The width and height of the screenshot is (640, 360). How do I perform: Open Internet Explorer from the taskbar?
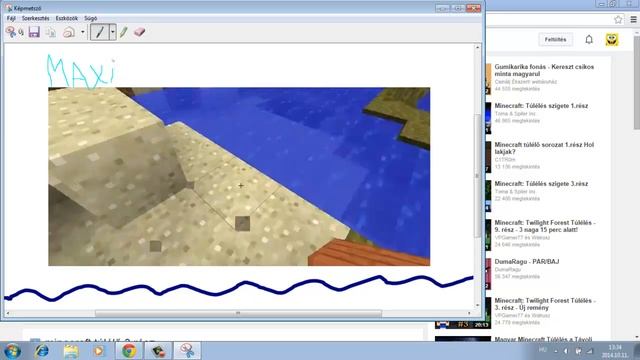(42, 351)
